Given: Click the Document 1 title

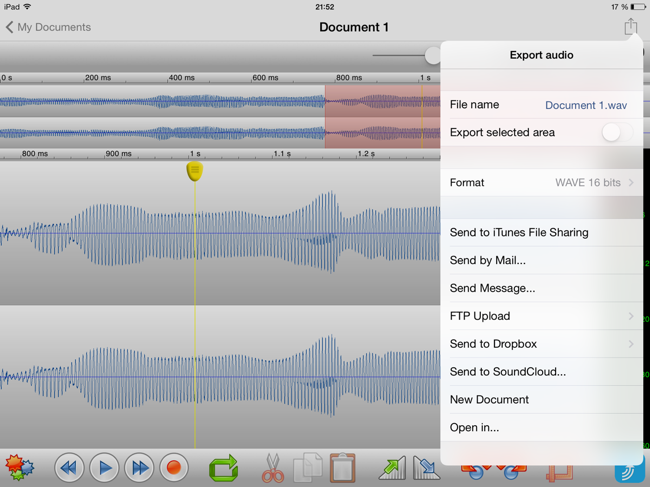Looking at the screenshot, I should pos(354,27).
